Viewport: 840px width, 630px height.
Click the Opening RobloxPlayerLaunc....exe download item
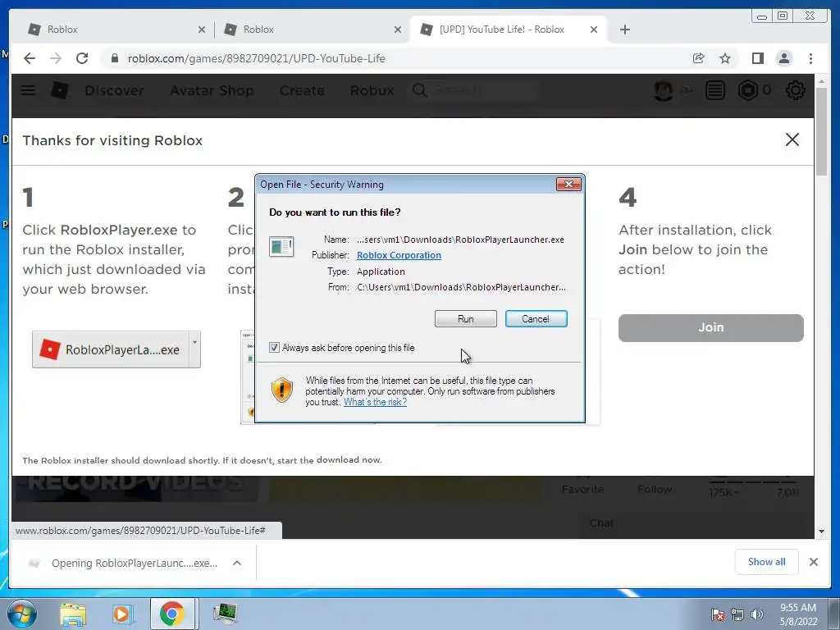click(x=123, y=563)
